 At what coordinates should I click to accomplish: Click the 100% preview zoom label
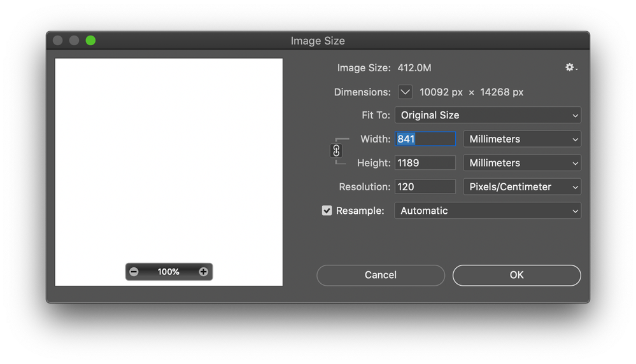pyautogui.click(x=169, y=272)
